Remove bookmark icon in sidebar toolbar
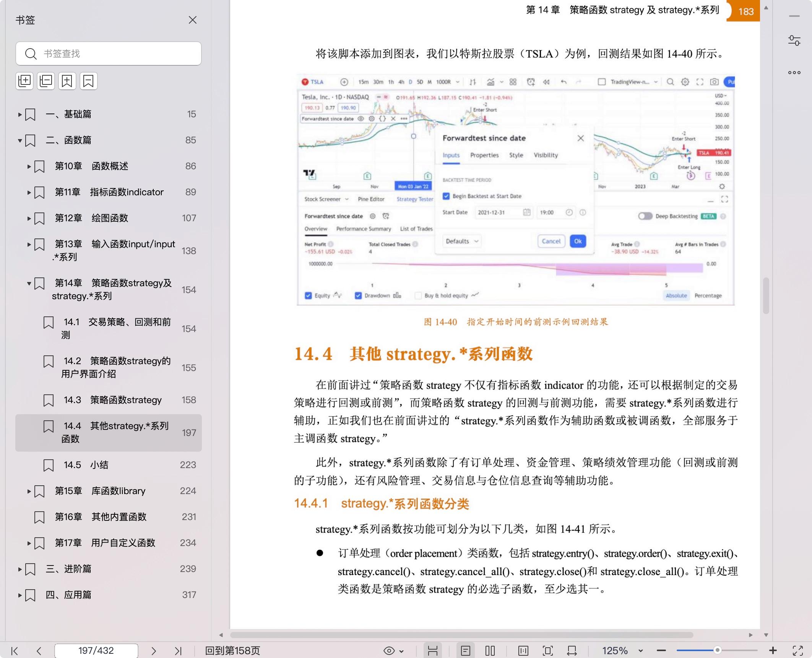Screen dimensions: 812x658 click(x=89, y=81)
